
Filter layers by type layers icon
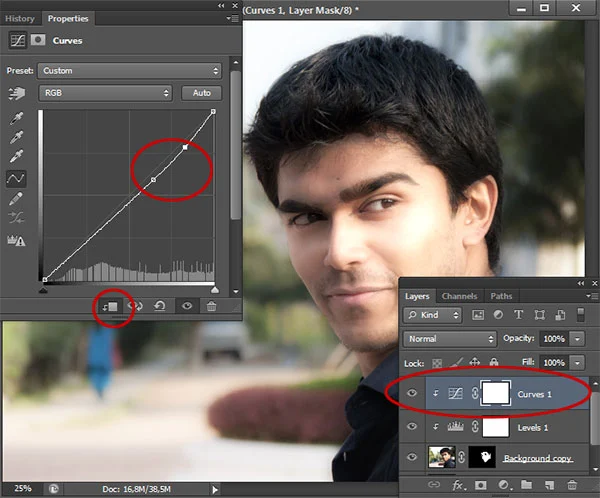point(518,315)
